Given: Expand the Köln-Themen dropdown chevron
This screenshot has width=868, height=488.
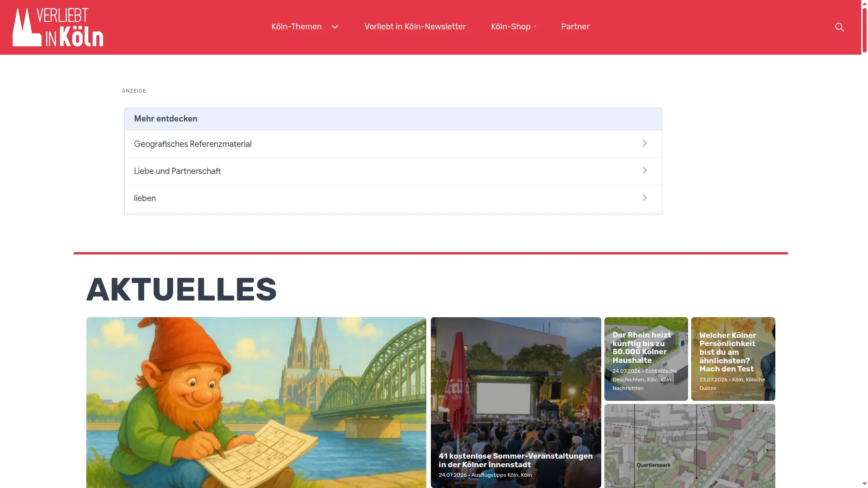Looking at the screenshot, I should tap(335, 27).
